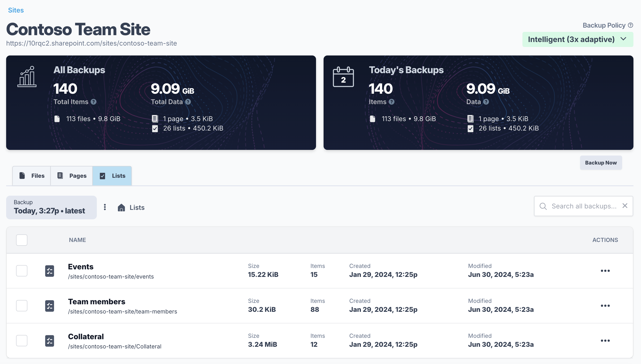This screenshot has height=364, width=641.
Task: Open the Team members list name
Action: [x=97, y=302]
